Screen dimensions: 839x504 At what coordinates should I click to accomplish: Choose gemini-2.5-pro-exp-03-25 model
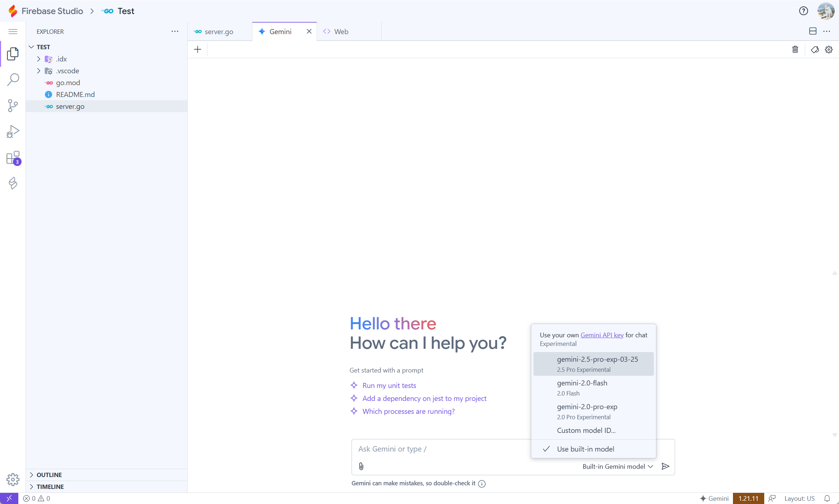click(593, 364)
